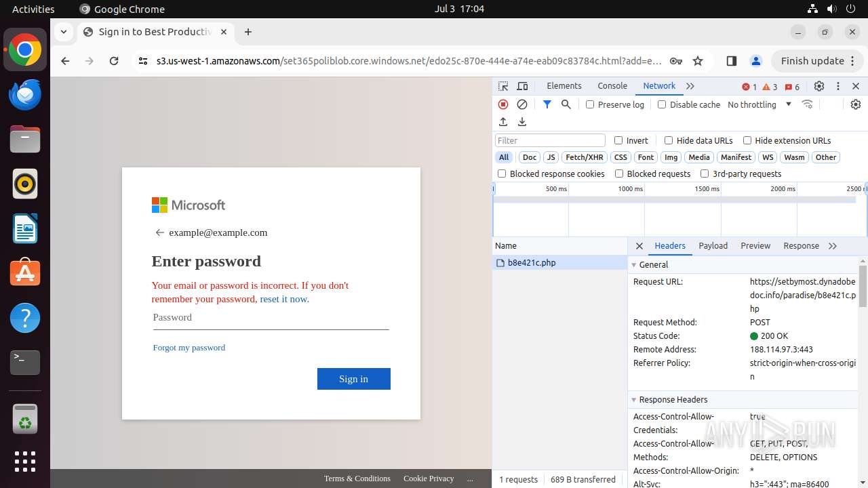Open network search magnifier
This screenshot has width=868, height=488.
tap(566, 104)
